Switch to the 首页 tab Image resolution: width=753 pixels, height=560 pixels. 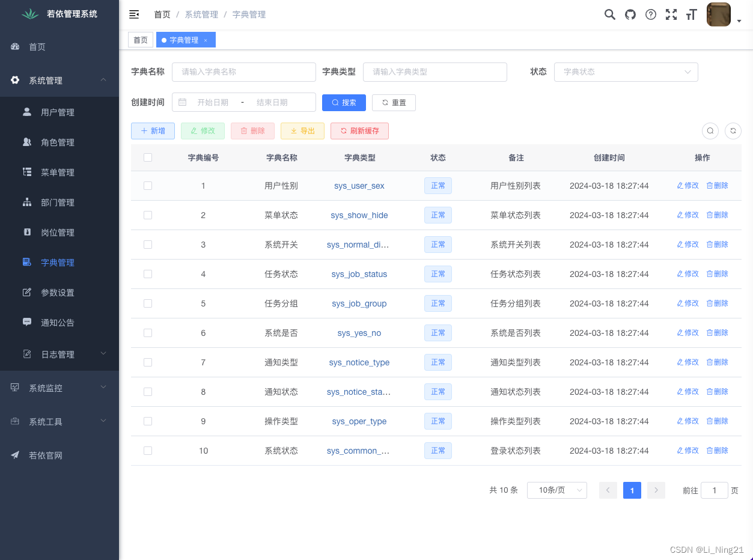[140, 40]
